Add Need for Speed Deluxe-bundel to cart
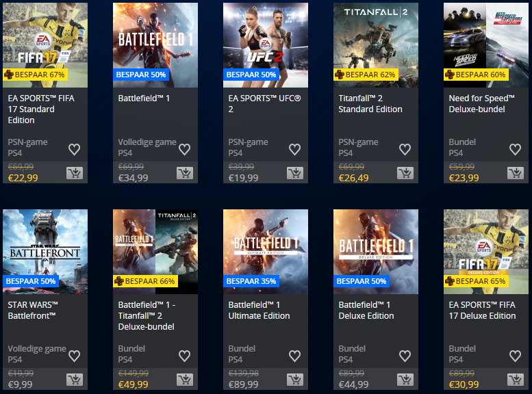This screenshot has height=394, width=532. tap(516, 173)
